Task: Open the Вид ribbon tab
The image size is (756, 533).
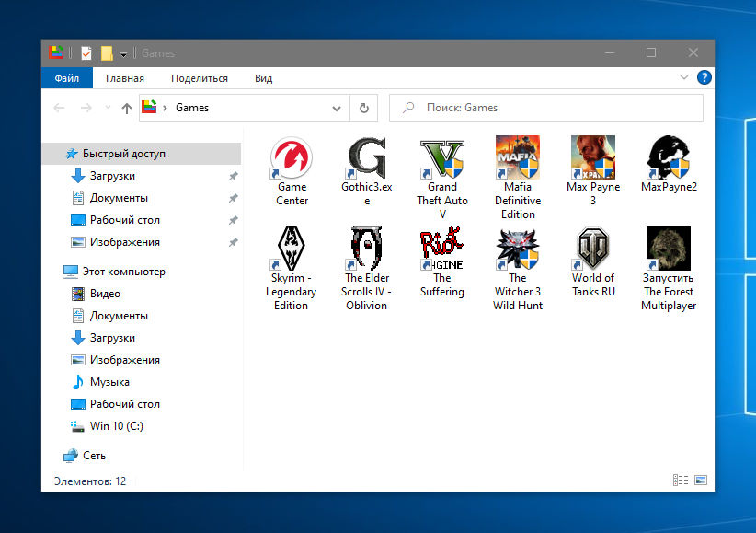Action: point(263,78)
